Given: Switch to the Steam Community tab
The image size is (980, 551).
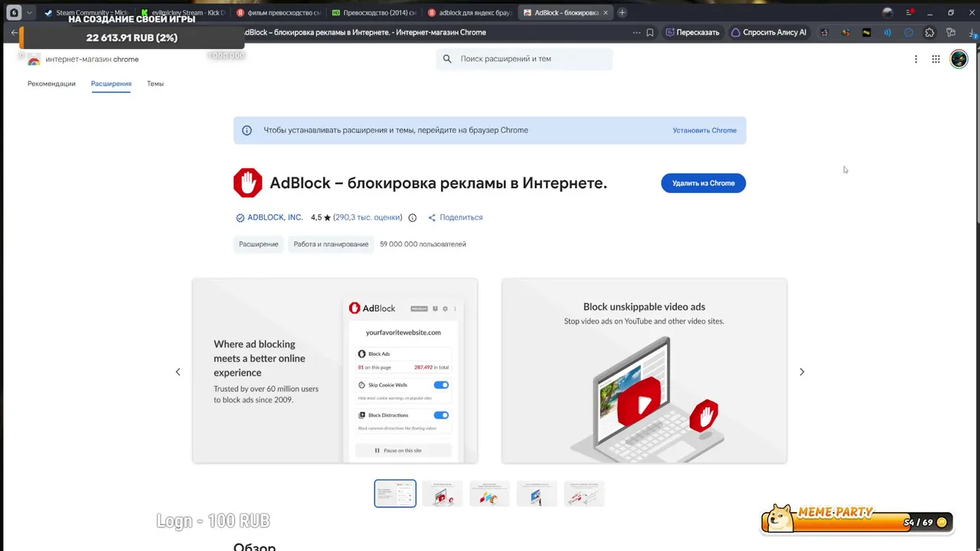Looking at the screenshot, I should [x=86, y=12].
